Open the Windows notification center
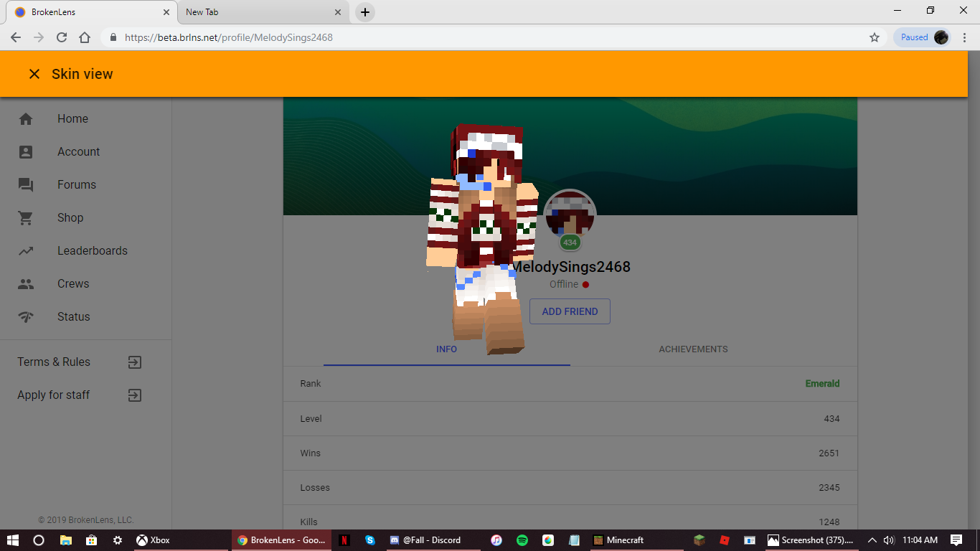Screen dimensions: 980x551 (956, 540)
